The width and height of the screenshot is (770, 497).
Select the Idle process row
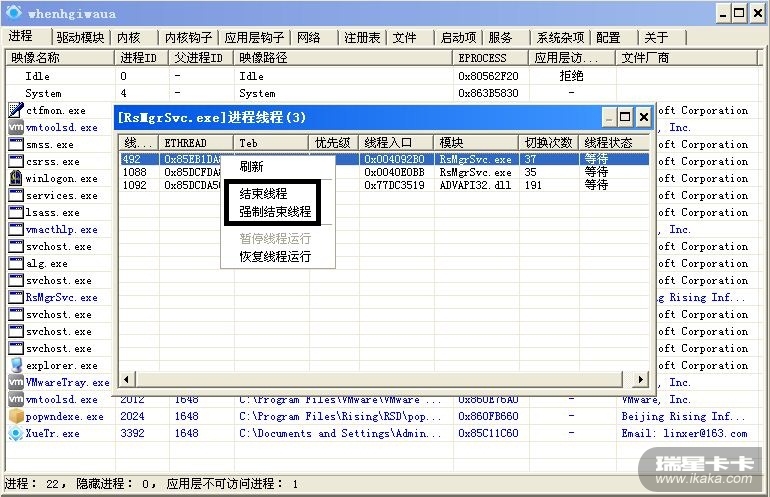[x=382, y=76]
